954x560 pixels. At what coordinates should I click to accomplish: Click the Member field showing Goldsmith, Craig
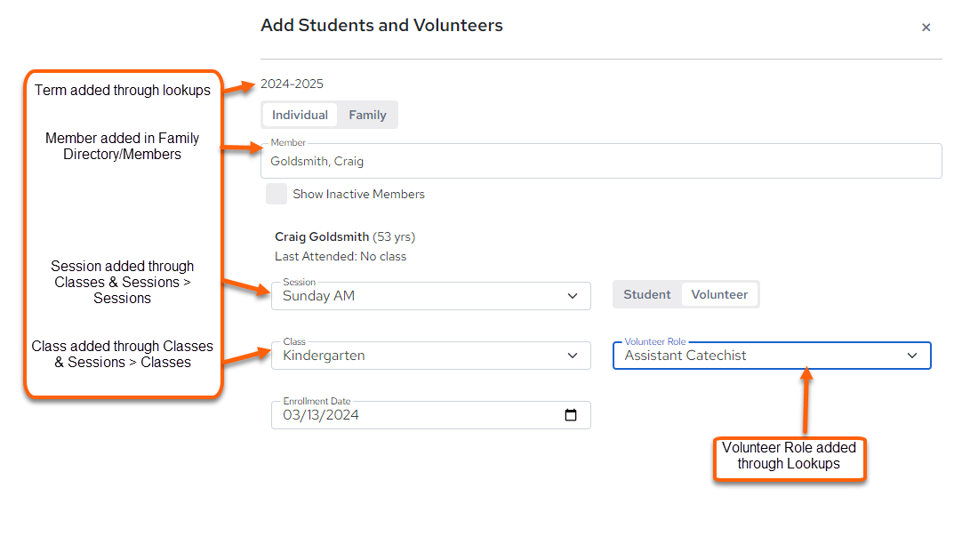(x=600, y=161)
